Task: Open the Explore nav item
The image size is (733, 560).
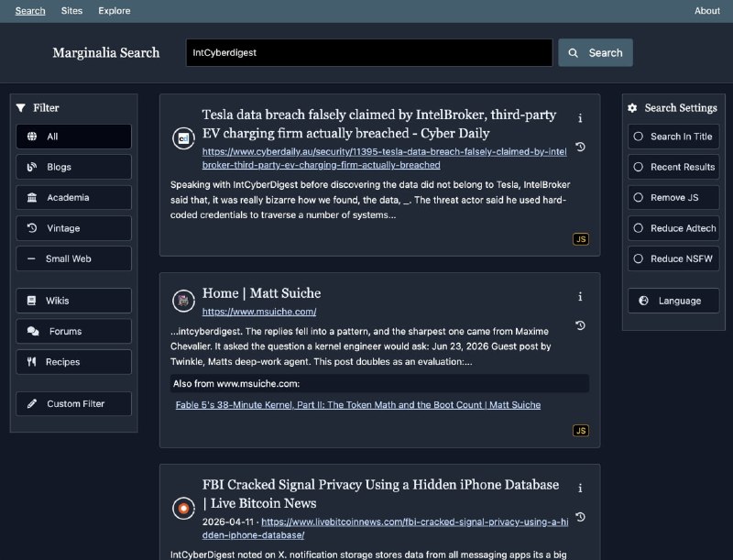Action: pyautogui.click(x=114, y=11)
